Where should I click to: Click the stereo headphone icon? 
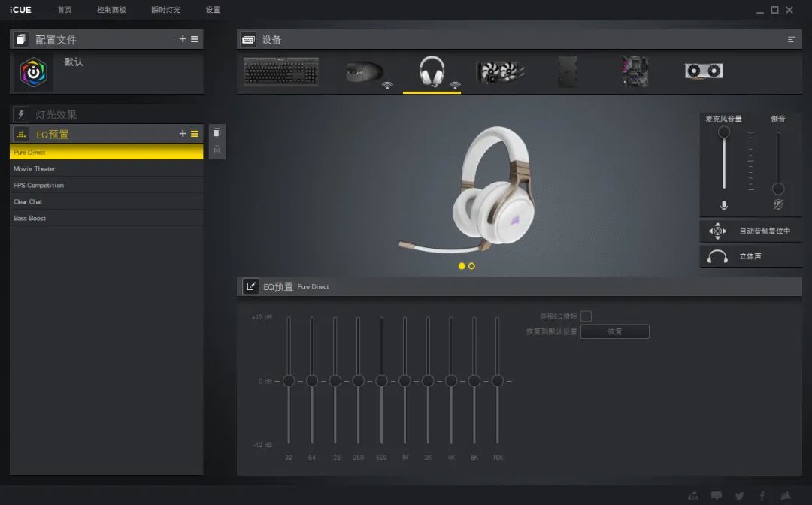click(x=718, y=256)
